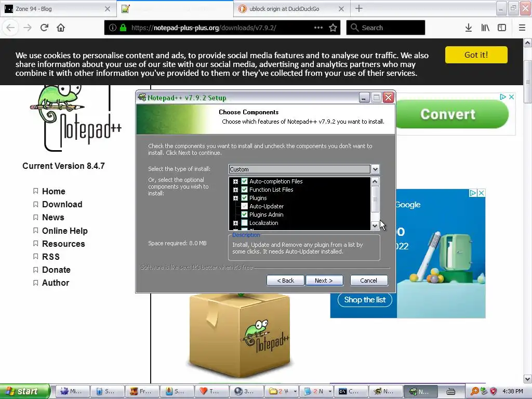532x399 pixels.
Task: Expand the Plugins tree node
Action: tap(235, 198)
